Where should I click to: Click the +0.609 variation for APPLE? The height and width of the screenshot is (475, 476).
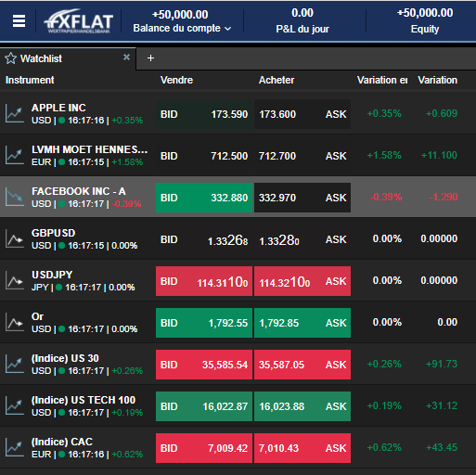pyautogui.click(x=442, y=113)
